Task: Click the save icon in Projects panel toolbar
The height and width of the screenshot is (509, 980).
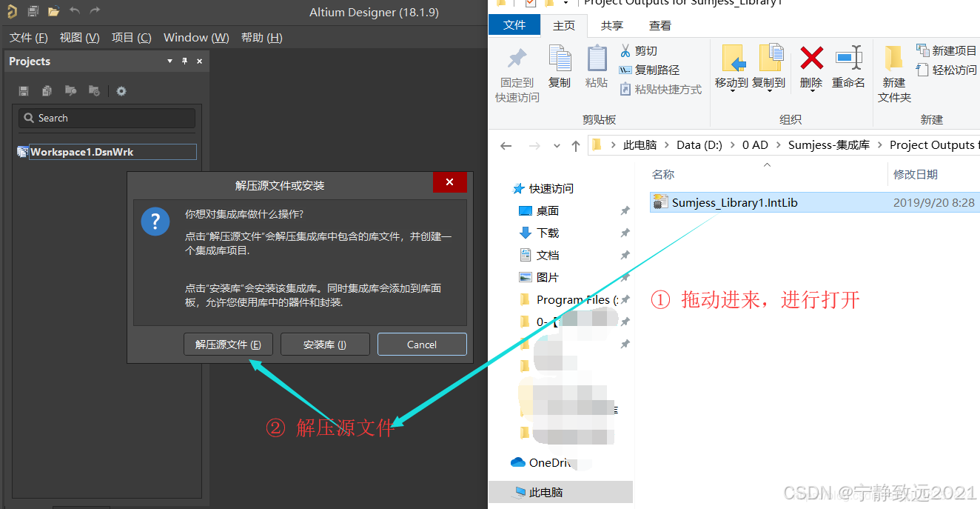Action: 24,91
